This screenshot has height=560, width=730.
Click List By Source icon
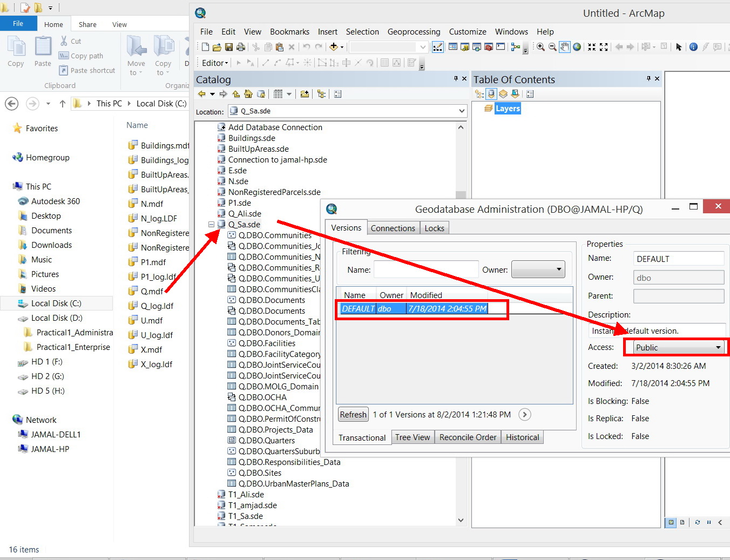coord(491,94)
